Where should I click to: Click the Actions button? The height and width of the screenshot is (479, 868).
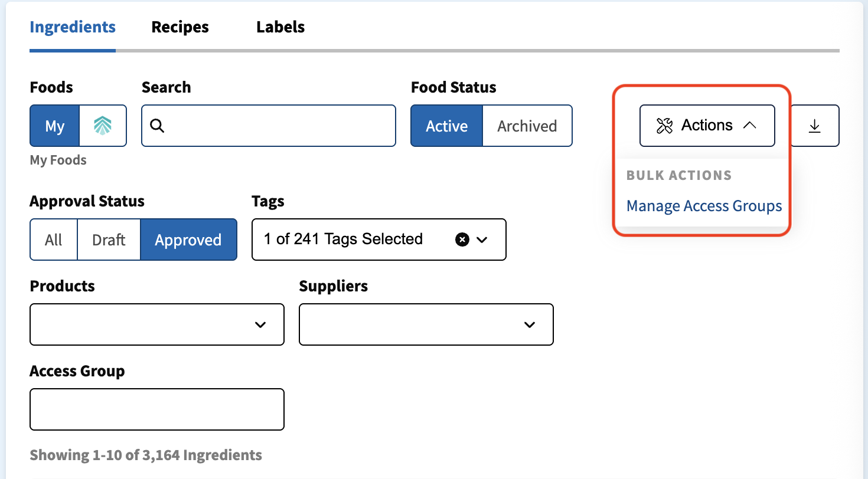(707, 126)
